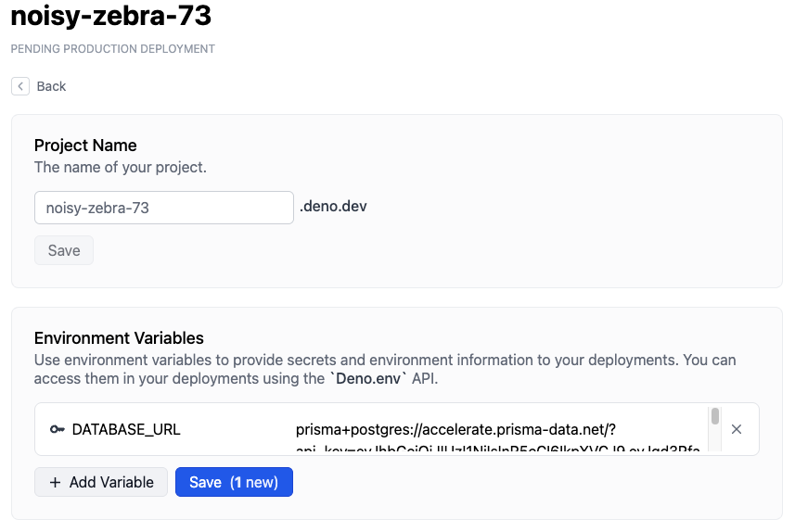The width and height of the screenshot is (795, 532).
Task: Remove the DATABASE_URL variable with the X icon
Action: (737, 429)
